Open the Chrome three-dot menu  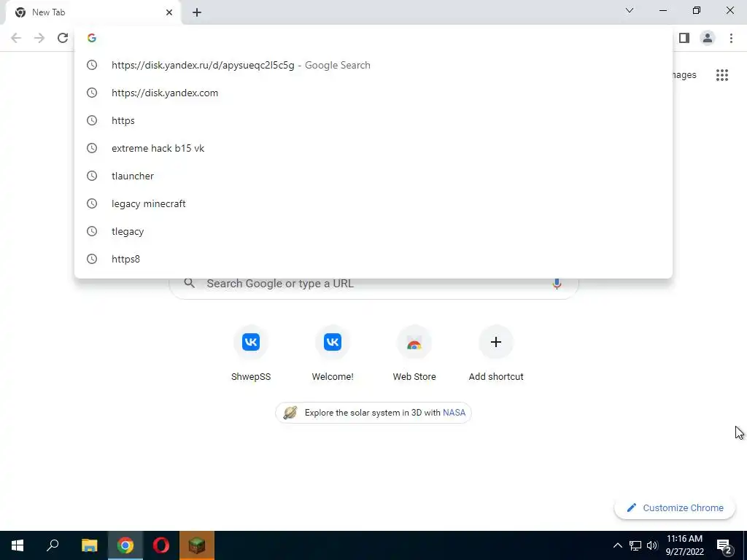point(731,38)
